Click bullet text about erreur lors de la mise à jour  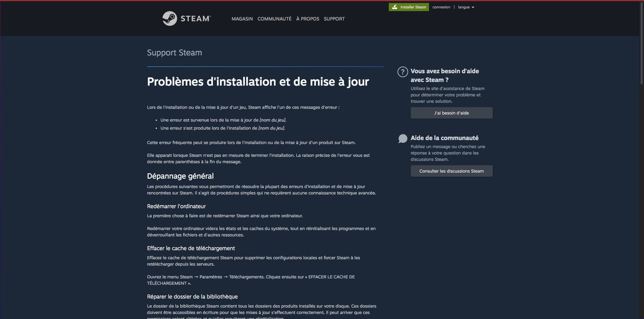[223, 120]
